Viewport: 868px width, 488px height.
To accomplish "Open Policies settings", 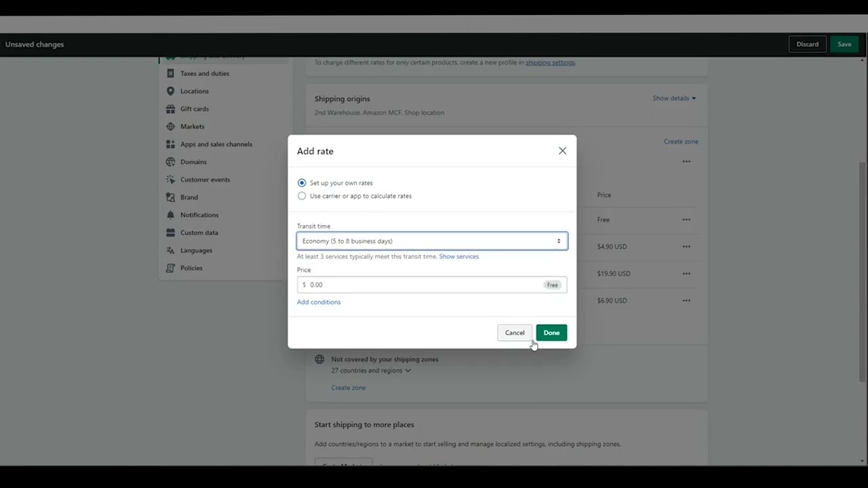I will point(191,268).
